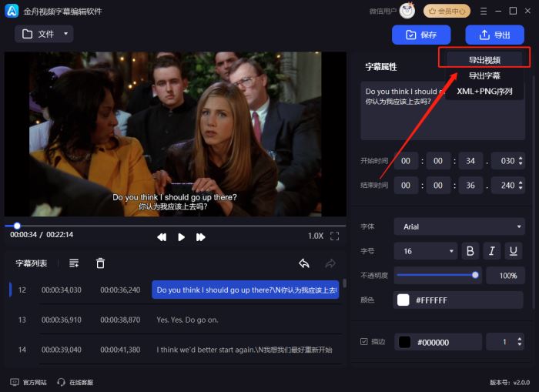Click end time 00:00:41,380 in row 14
Screen dimensions: 539x392
(x=120, y=350)
